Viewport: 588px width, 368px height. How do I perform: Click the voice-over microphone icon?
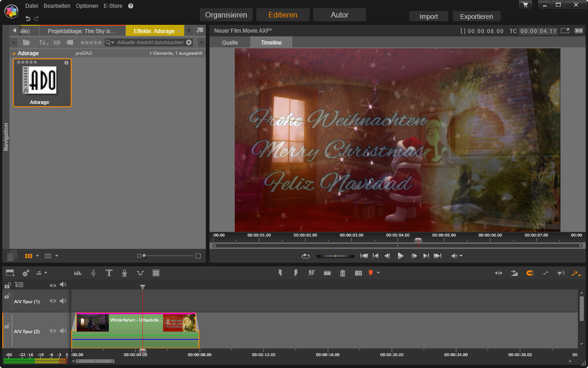(124, 273)
